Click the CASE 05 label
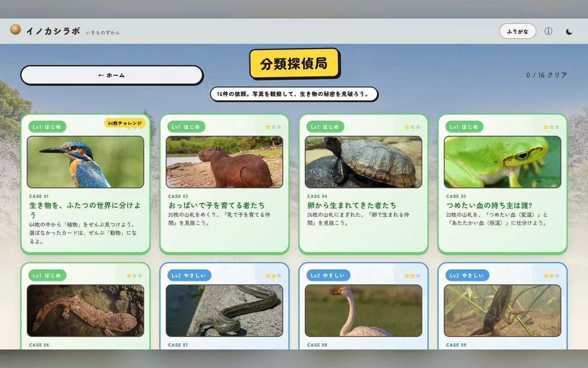This screenshot has height=368, width=588. point(456,196)
